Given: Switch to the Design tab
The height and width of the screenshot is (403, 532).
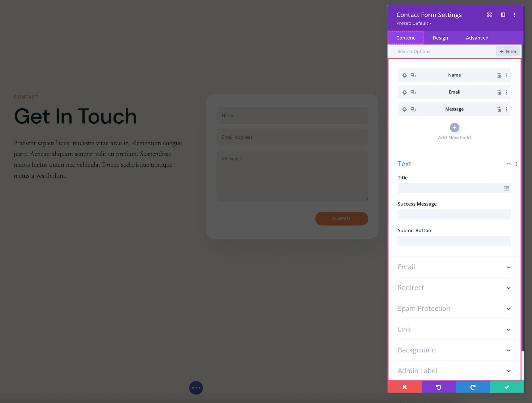Looking at the screenshot, I should pos(440,37).
